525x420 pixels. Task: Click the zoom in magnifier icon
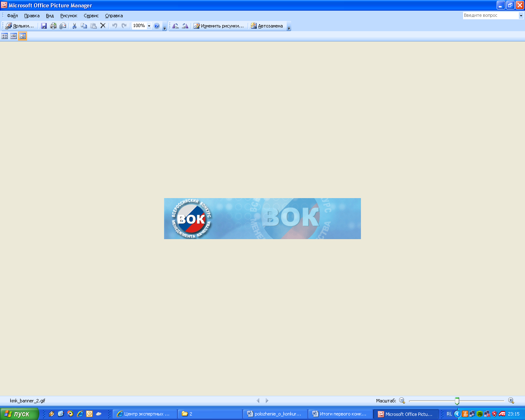(x=511, y=401)
